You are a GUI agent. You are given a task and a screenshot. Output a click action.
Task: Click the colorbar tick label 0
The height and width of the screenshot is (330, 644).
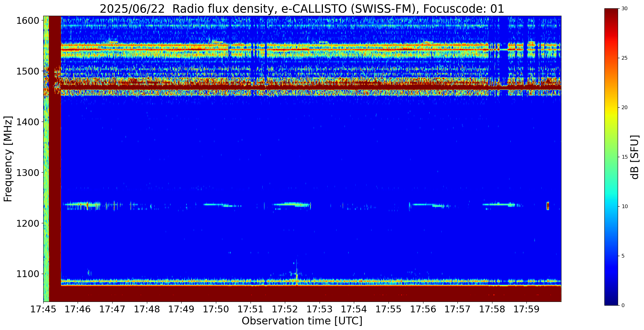623,306
